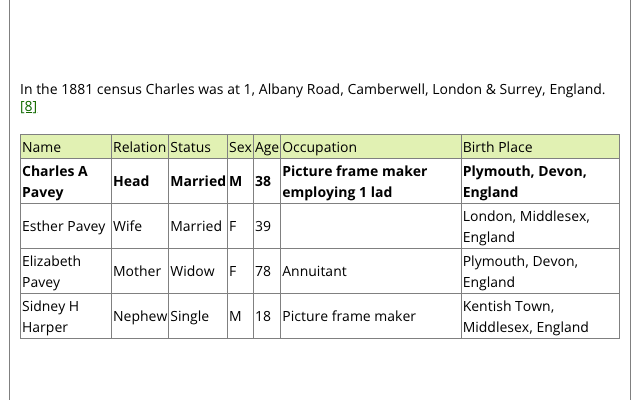Click the Annuitant occupation cell
The height and width of the screenshot is (400, 640).
pyautogui.click(x=371, y=271)
